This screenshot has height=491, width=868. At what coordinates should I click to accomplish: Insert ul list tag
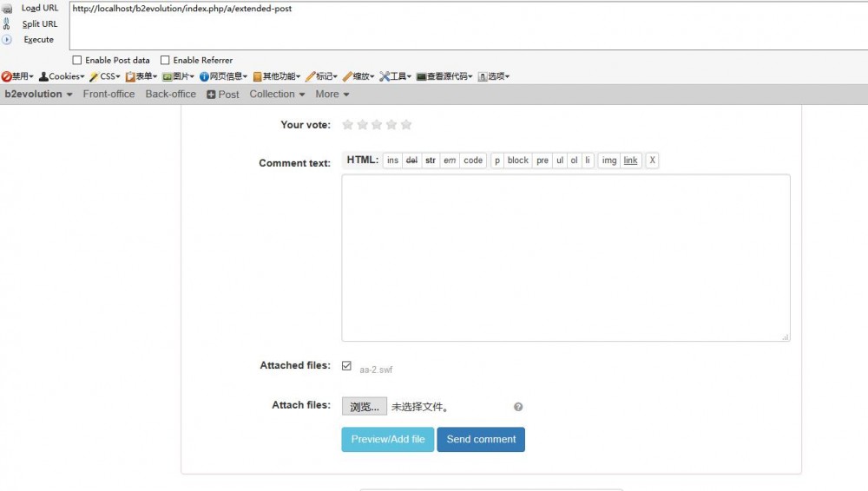click(560, 160)
